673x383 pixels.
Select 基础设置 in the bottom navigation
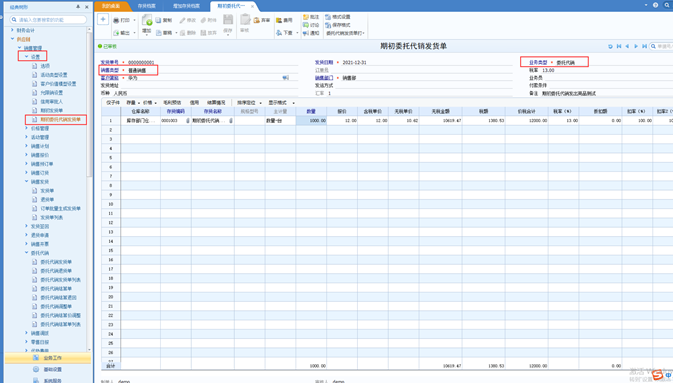48,369
